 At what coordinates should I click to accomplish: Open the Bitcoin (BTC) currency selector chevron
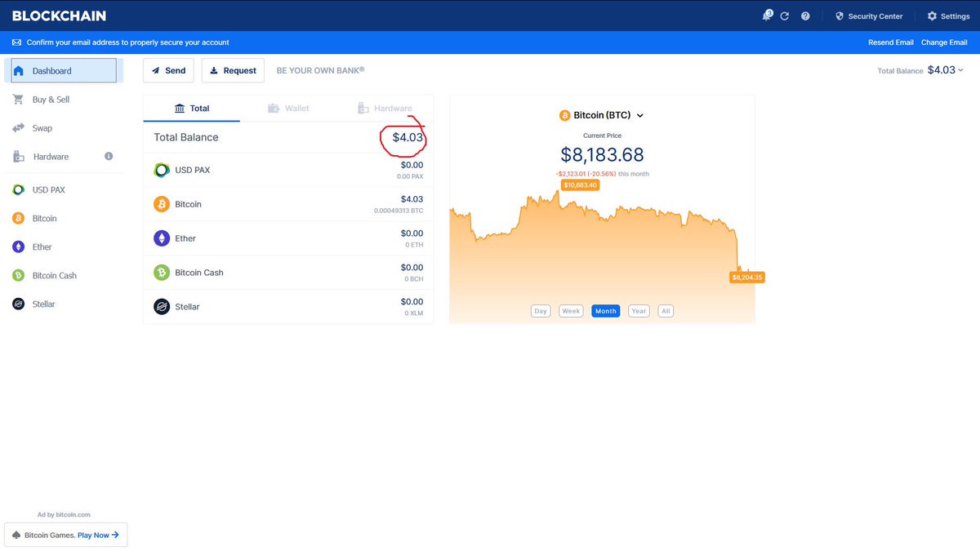coord(640,116)
